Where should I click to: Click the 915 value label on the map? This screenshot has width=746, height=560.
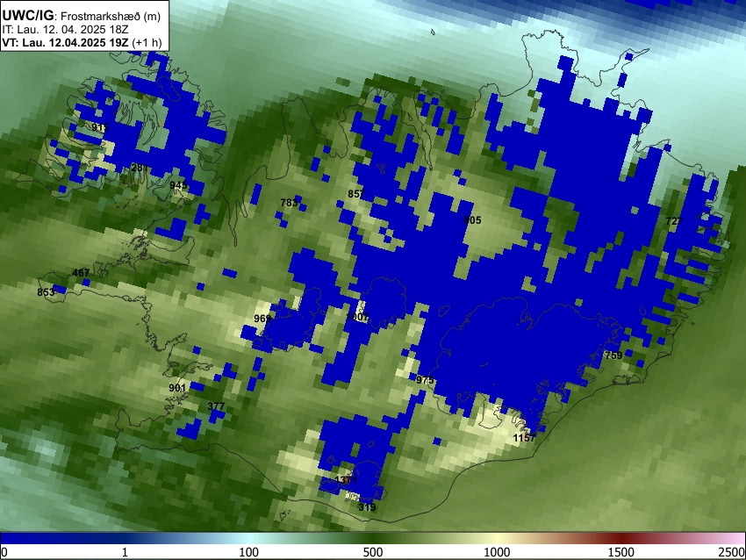(x=100, y=127)
